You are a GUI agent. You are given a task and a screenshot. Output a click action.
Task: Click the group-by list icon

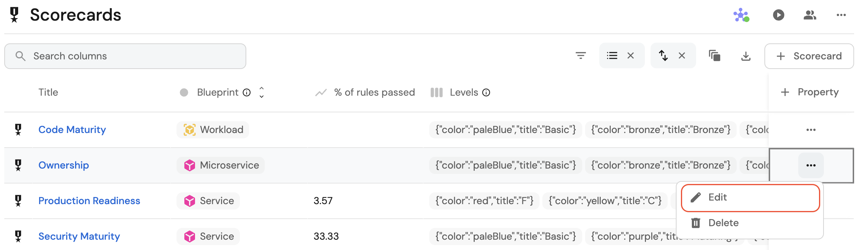[612, 55]
